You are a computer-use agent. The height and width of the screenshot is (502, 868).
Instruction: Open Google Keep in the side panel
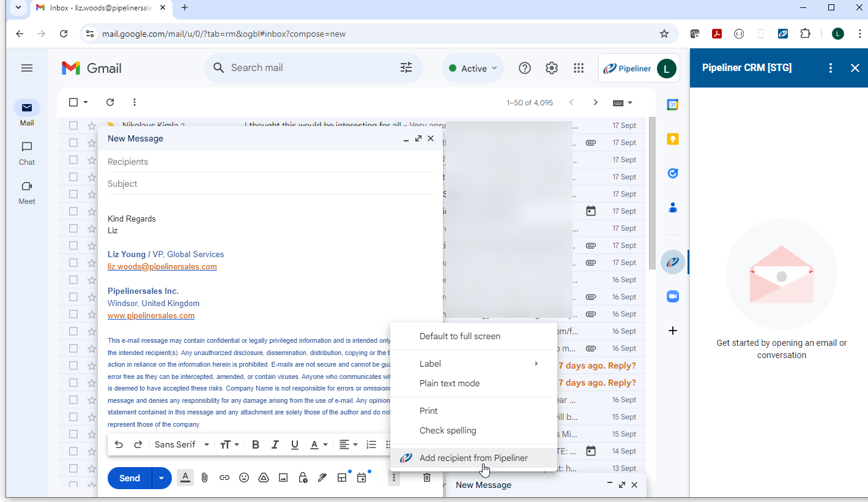click(x=673, y=139)
